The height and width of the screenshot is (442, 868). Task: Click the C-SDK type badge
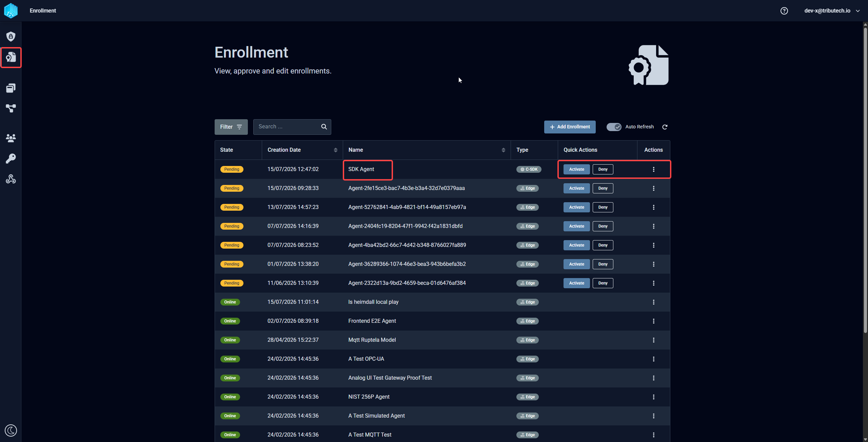tap(529, 169)
